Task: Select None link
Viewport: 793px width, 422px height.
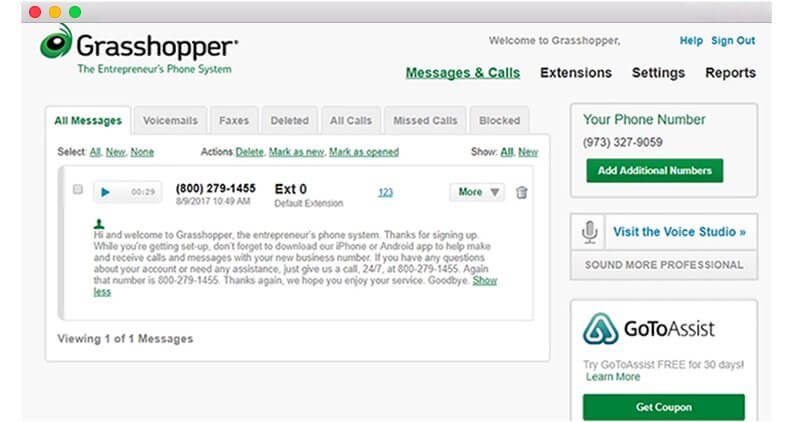Action: [x=142, y=152]
